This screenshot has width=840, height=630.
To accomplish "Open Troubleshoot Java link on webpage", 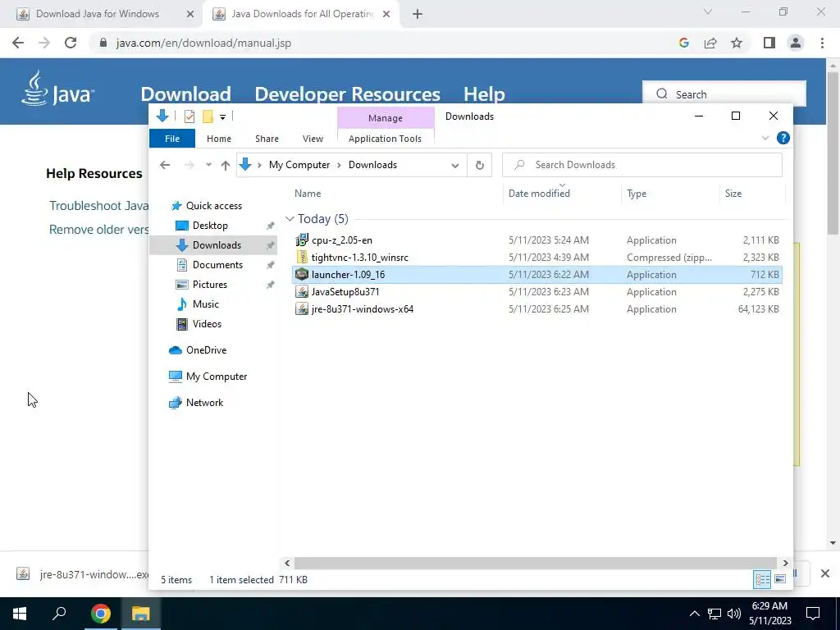I will click(x=99, y=206).
